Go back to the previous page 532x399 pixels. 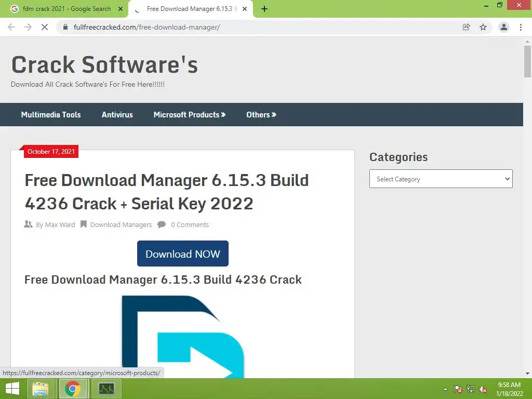[x=11, y=27]
